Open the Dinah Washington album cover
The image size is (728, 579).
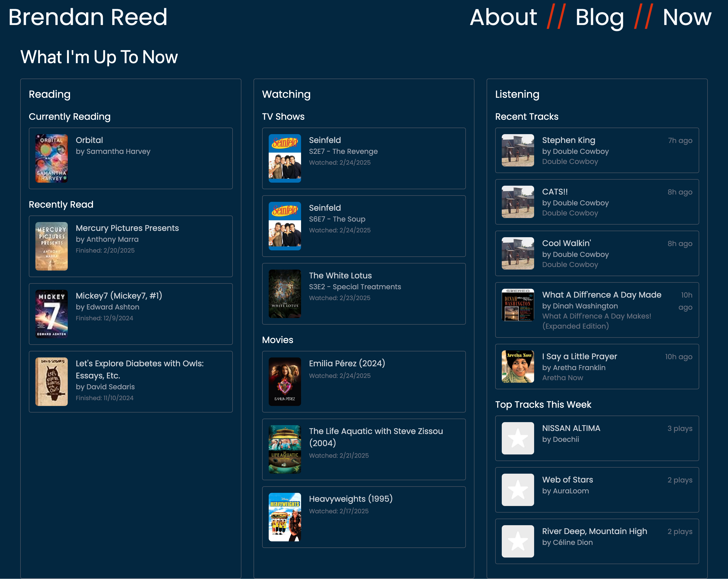click(518, 305)
